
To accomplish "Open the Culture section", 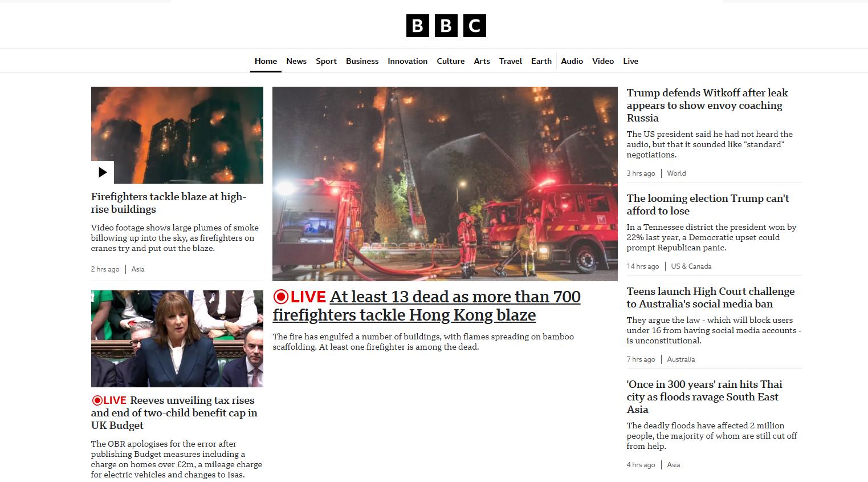I will coord(451,61).
